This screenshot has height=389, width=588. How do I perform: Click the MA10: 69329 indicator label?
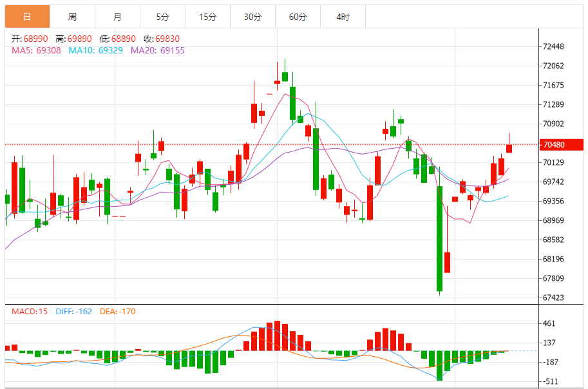coord(96,50)
